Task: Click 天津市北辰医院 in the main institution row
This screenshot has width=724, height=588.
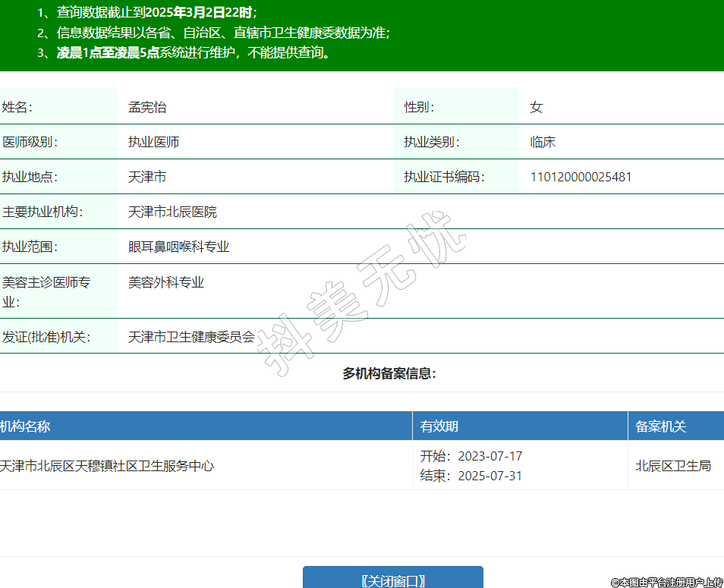Action: (172, 212)
